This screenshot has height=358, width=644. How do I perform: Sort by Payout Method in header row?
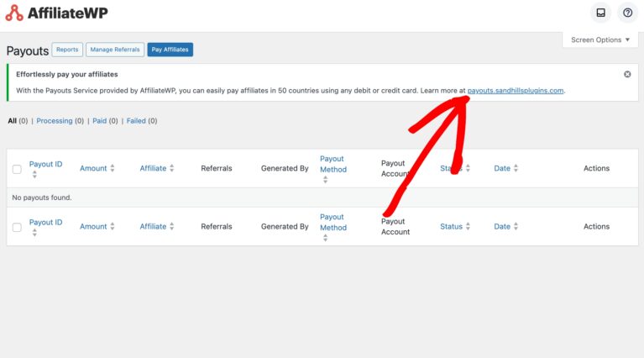coord(333,164)
